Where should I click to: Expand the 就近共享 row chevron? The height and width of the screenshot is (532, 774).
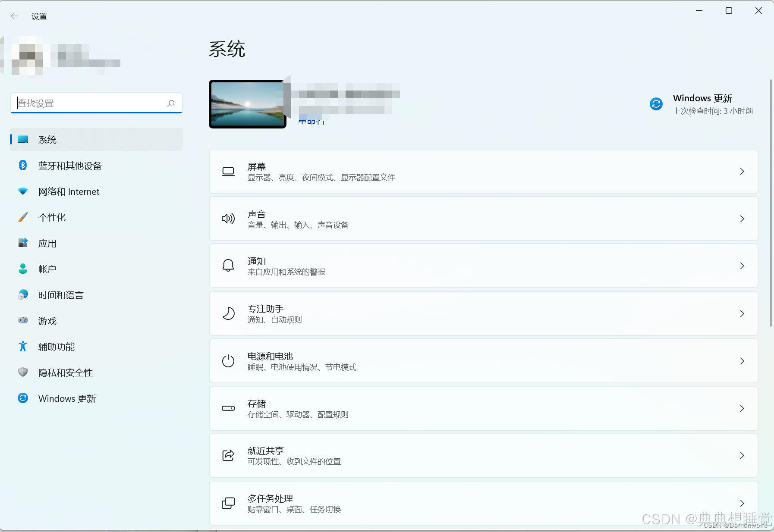(742, 456)
